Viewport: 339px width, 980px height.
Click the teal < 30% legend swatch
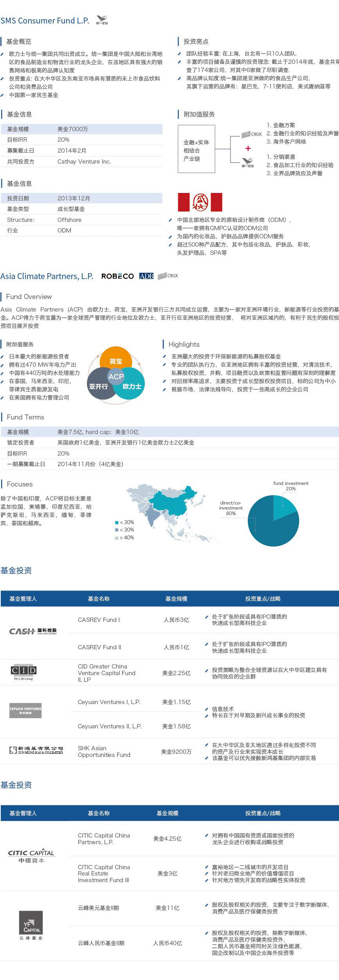pyautogui.click(x=117, y=522)
